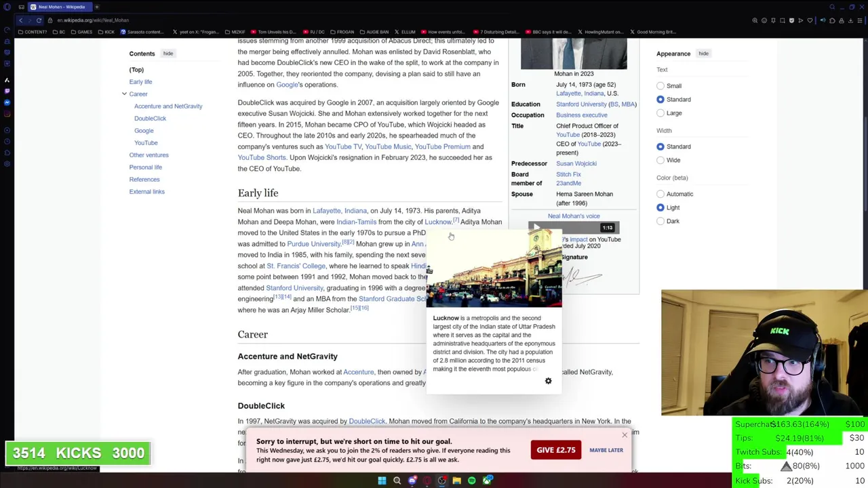Open File Explorer from the taskbar
The image size is (868, 488).
point(457,481)
